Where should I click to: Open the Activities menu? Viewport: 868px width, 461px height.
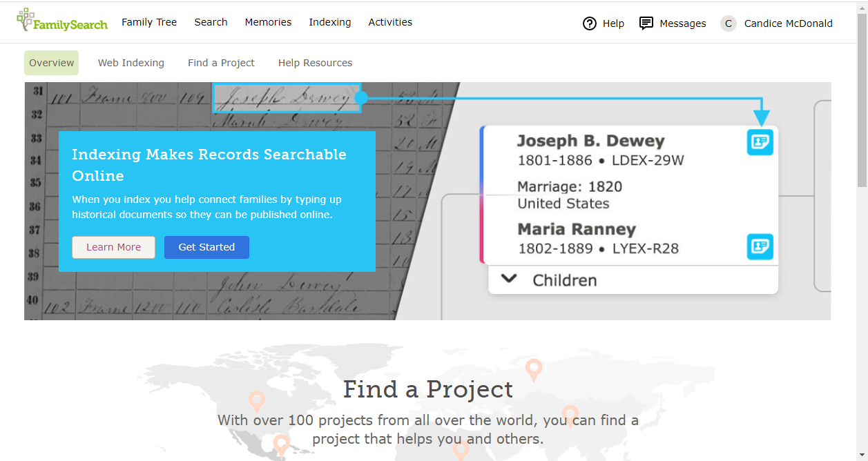tap(390, 22)
